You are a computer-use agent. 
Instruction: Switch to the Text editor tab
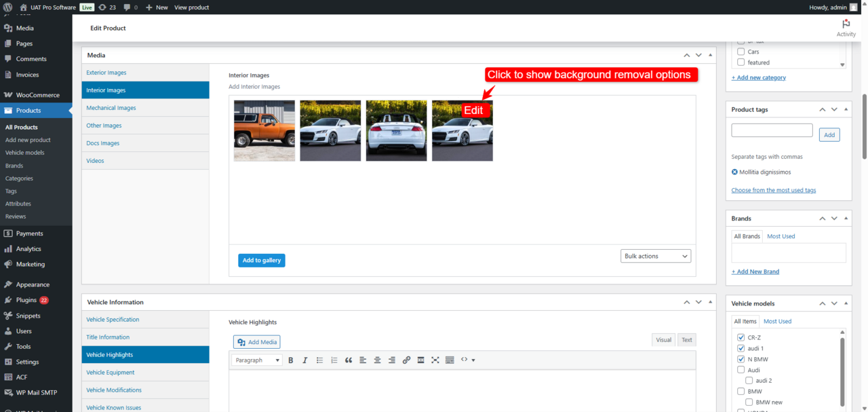coord(686,339)
